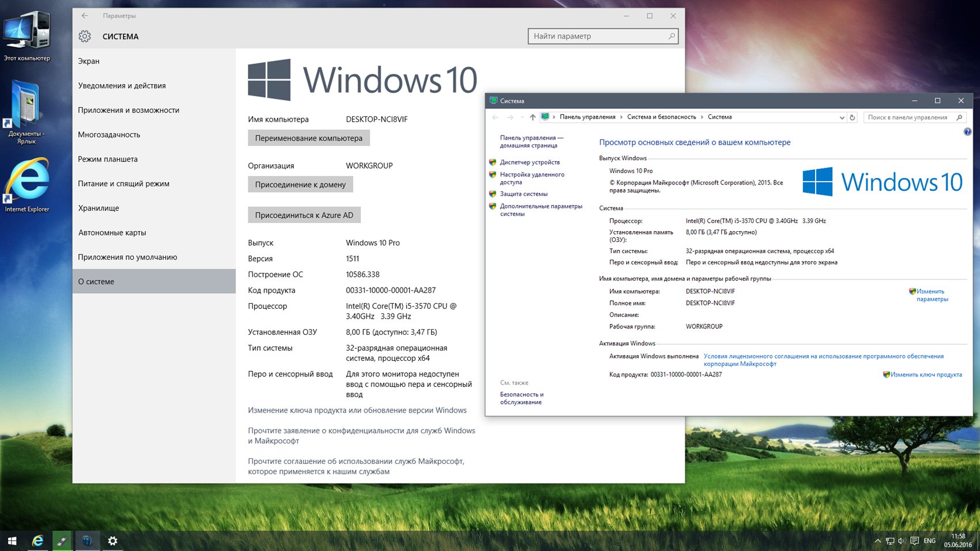
Task: Select Уведомления и действия in sidebar
Action: tap(154, 86)
